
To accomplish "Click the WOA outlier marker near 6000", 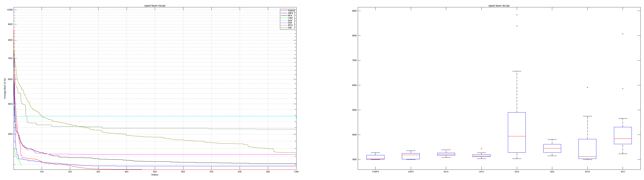I will 587,88.
